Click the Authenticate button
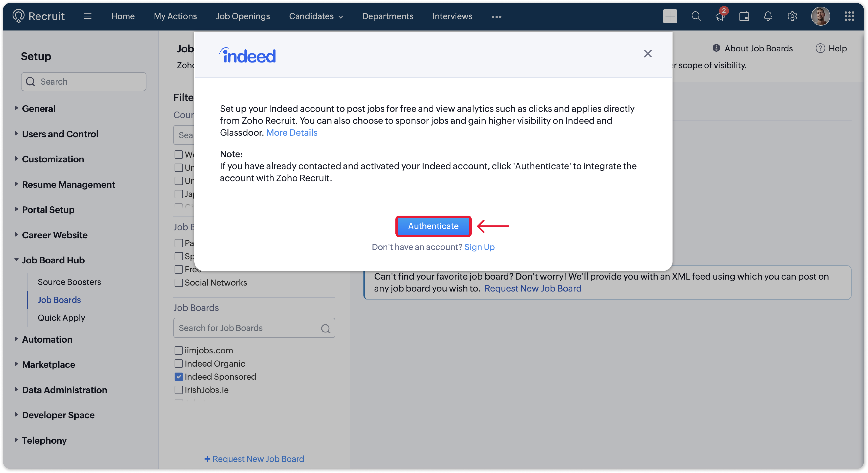 click(433, 226)
